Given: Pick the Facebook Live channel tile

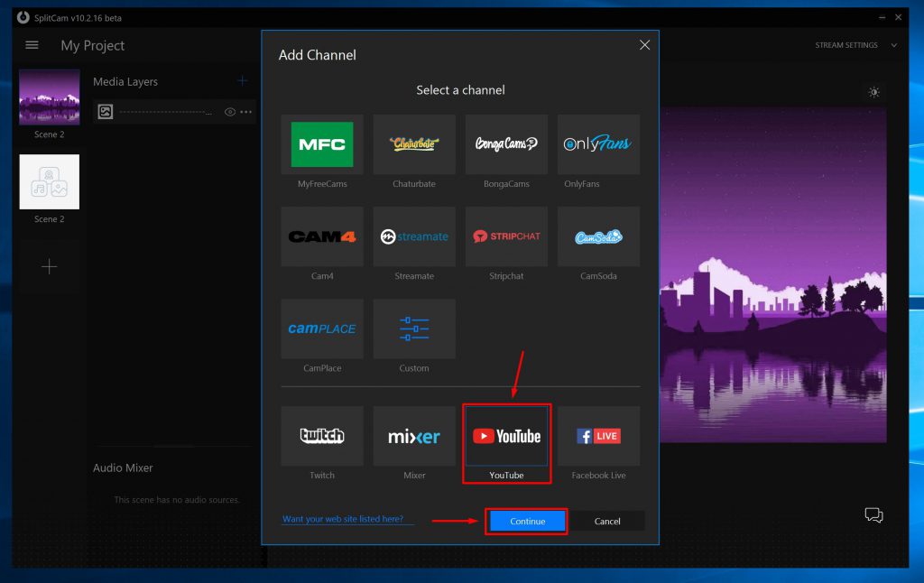Looking at the screenshot, I should pyautogui.click(x=598, y=436).
